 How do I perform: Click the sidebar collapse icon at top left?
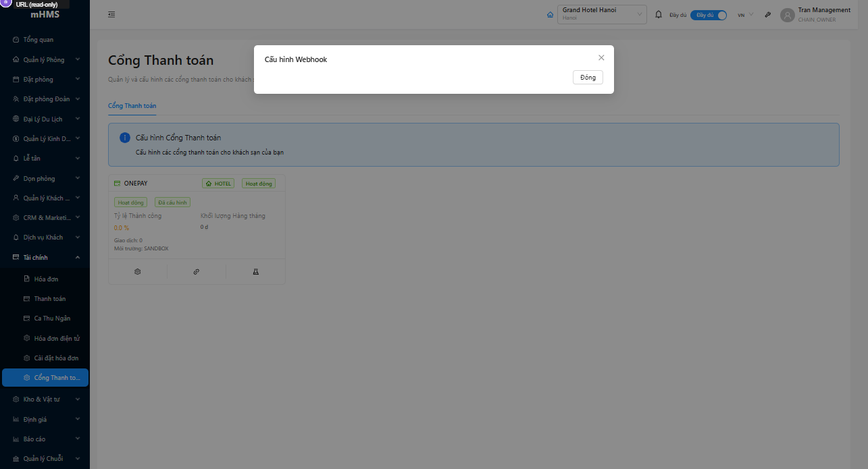[111, 13]
